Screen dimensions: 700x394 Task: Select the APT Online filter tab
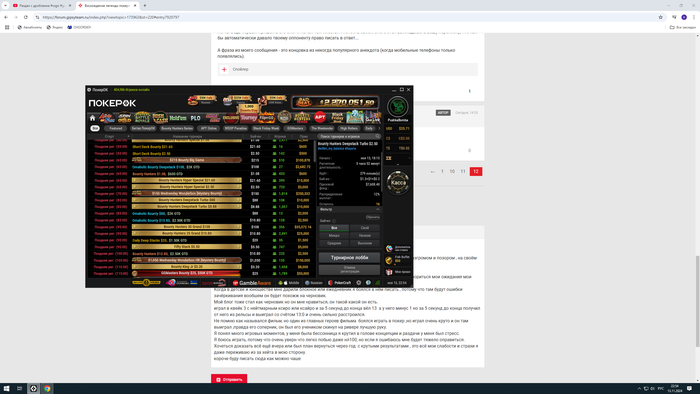coord(208,129)
